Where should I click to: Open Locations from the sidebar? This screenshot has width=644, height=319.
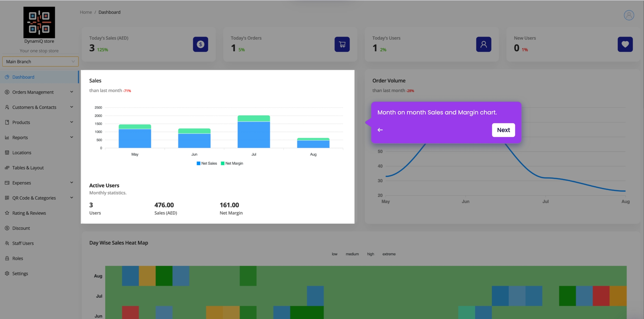(22, 153)
